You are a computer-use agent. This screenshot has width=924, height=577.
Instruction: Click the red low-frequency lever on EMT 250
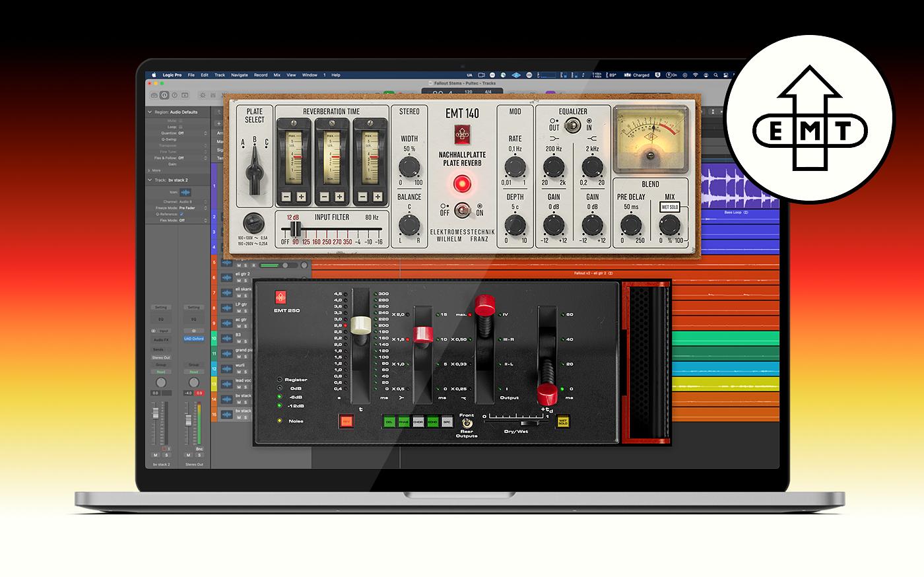423,333
